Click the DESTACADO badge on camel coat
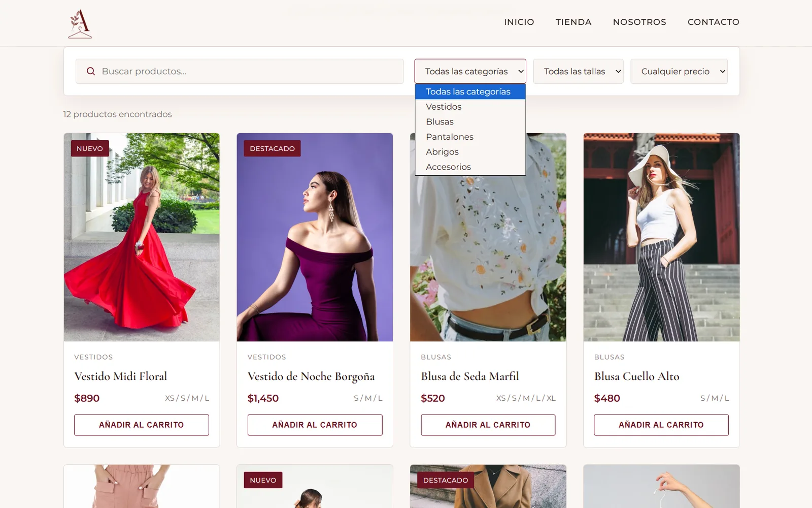This screenshot has height=508, width=812. (x=446, y=480)
